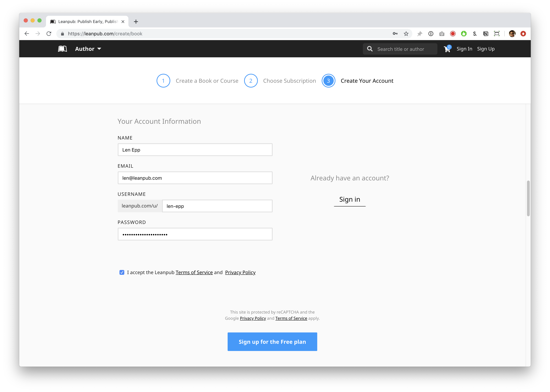The height and width of the screenshot is (392, 550).
Task: Open a new browser tab with plus
Action: click(136, 22)
